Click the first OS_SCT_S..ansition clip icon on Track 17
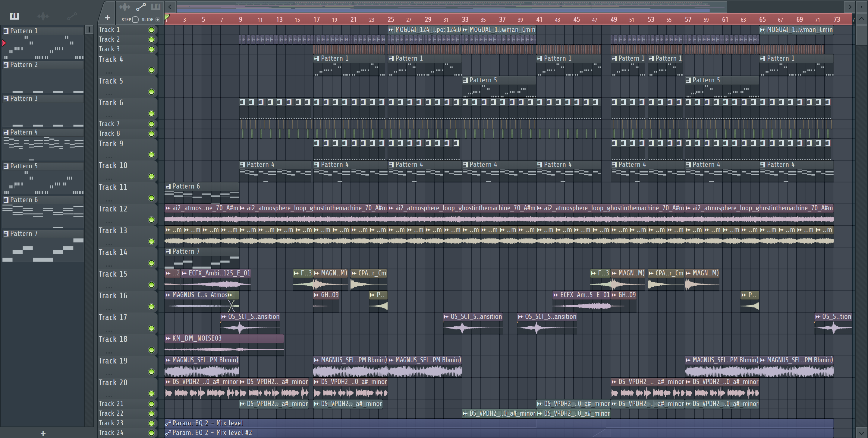 [x=224, y=317]
